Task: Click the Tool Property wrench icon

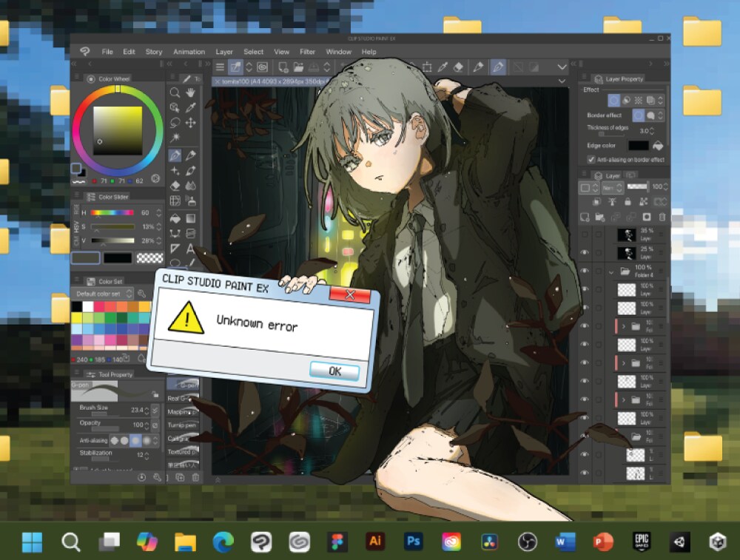Action: (x=157, y=478)
